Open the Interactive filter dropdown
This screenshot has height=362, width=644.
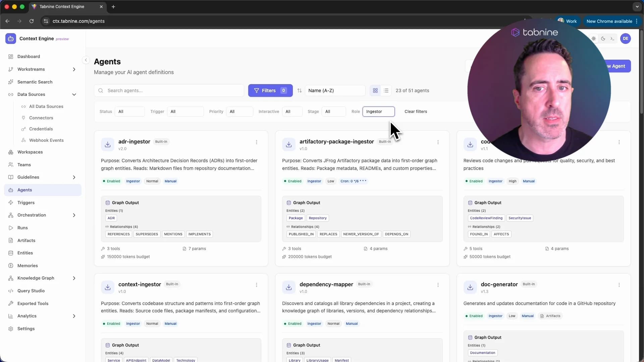coord(292,112)
